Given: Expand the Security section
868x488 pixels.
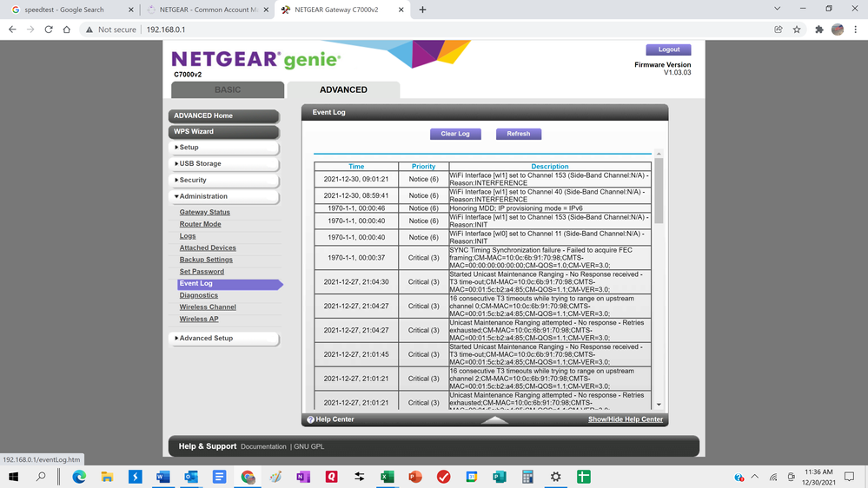Looking at the screenshot, I should point(223,181).
